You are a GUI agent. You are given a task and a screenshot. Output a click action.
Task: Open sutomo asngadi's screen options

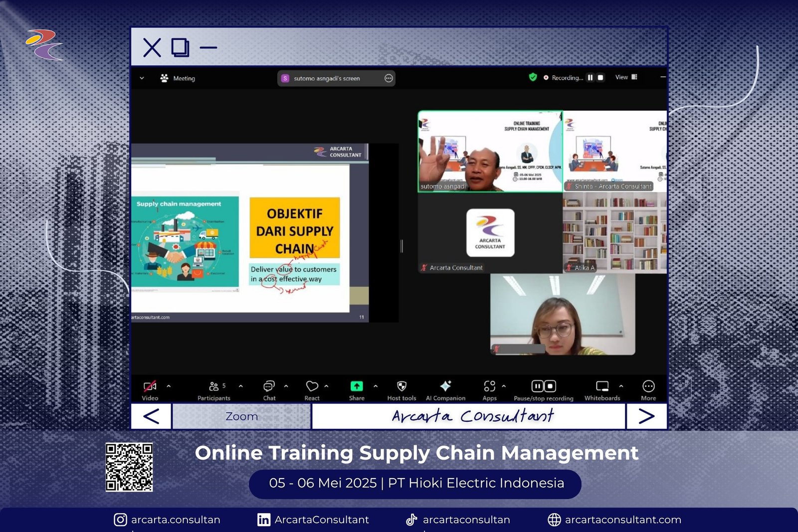(x=389, y=78)
